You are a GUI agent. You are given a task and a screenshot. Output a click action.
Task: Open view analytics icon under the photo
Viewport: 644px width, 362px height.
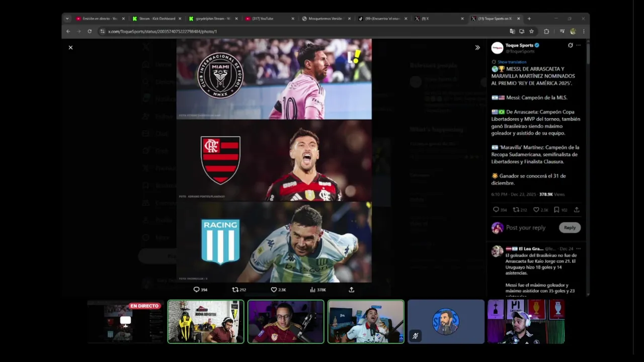(x=312, y=290)
